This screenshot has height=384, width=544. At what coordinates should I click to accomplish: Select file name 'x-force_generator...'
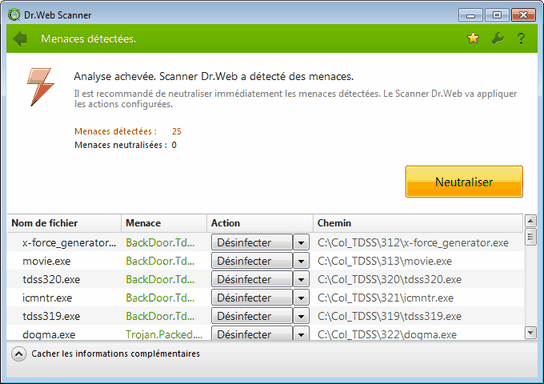(x=69, y=243)
